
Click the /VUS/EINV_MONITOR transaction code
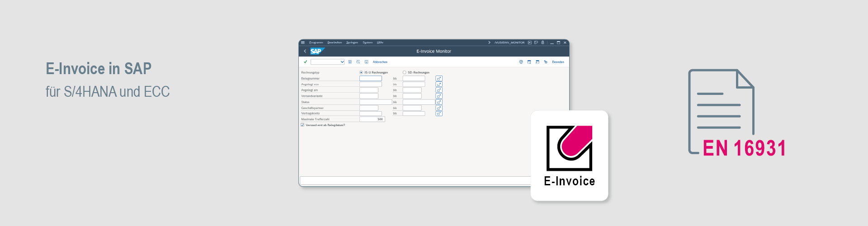[x=509, y=42]
